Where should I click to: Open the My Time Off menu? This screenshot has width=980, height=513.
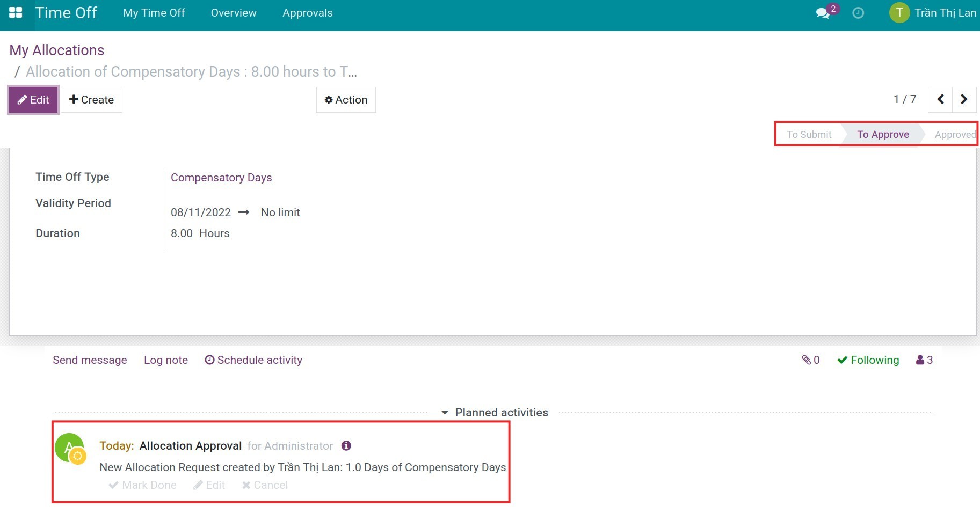point(154,13)
